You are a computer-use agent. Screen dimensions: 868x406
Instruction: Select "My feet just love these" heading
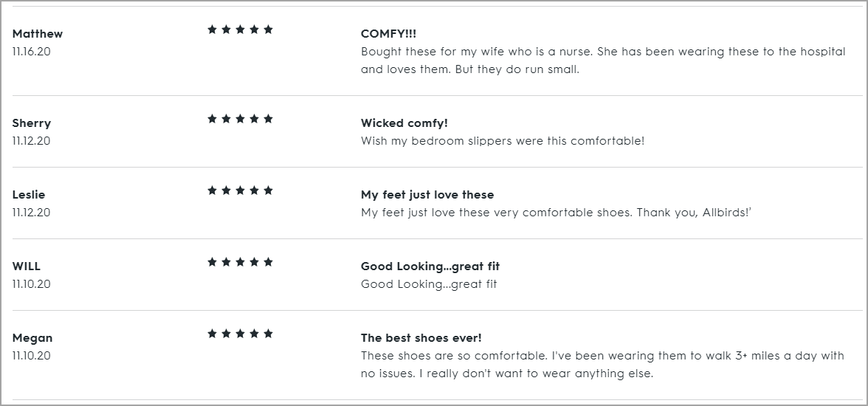point(427,195)
